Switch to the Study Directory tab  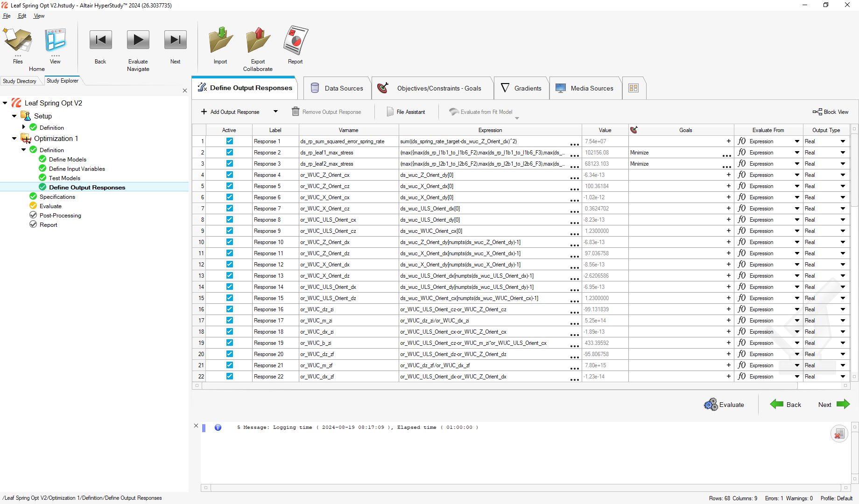click(20, 81)
